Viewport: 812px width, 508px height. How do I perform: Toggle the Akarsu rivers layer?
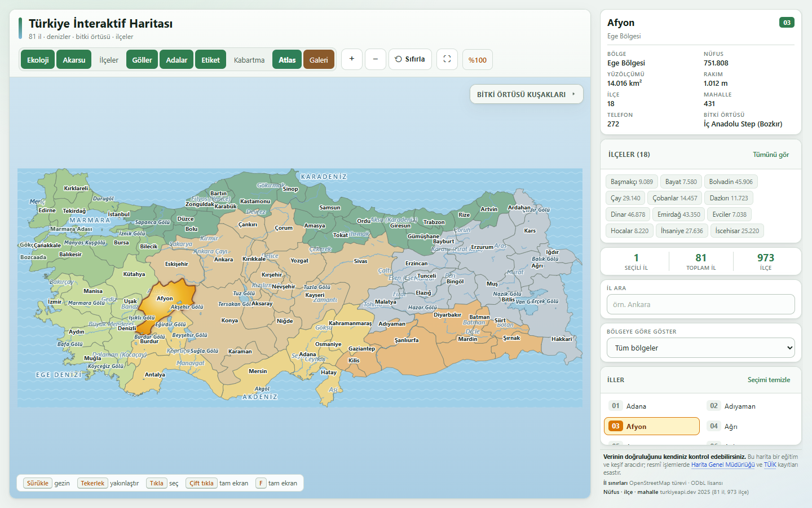click(74, 60)
